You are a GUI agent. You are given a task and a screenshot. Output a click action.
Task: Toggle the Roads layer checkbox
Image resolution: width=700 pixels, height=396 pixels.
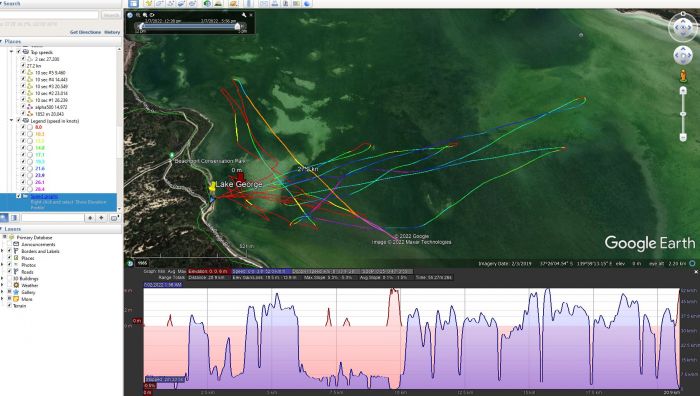(9, 271)
